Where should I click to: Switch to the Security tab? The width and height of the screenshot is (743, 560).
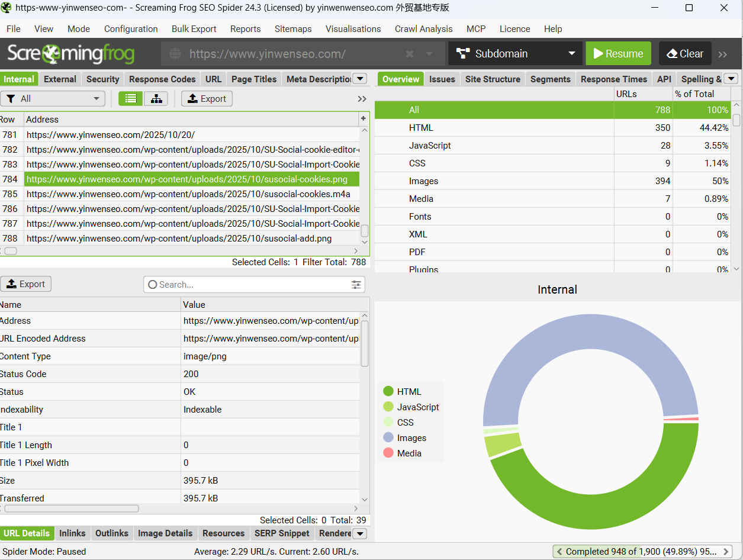tap(102, 79)
